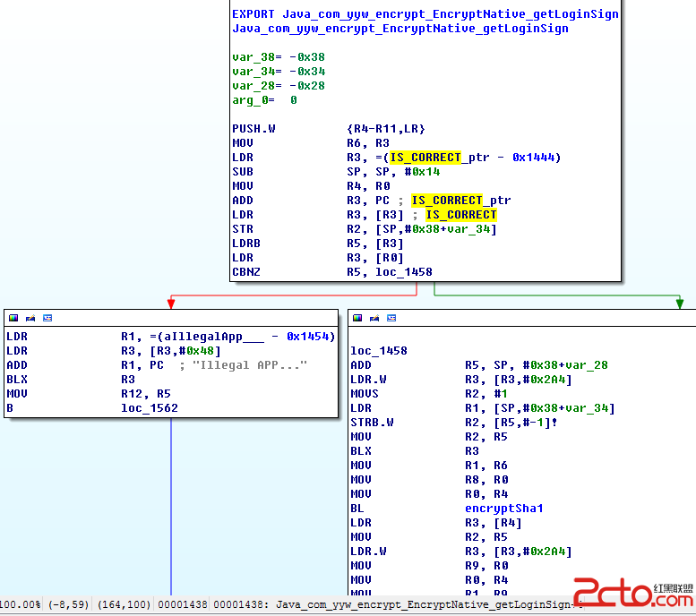Click the second LDR.W R3, [R3,#0x2A4] instruction
Viewport: 696px width, 616px height.
(461, 552)
